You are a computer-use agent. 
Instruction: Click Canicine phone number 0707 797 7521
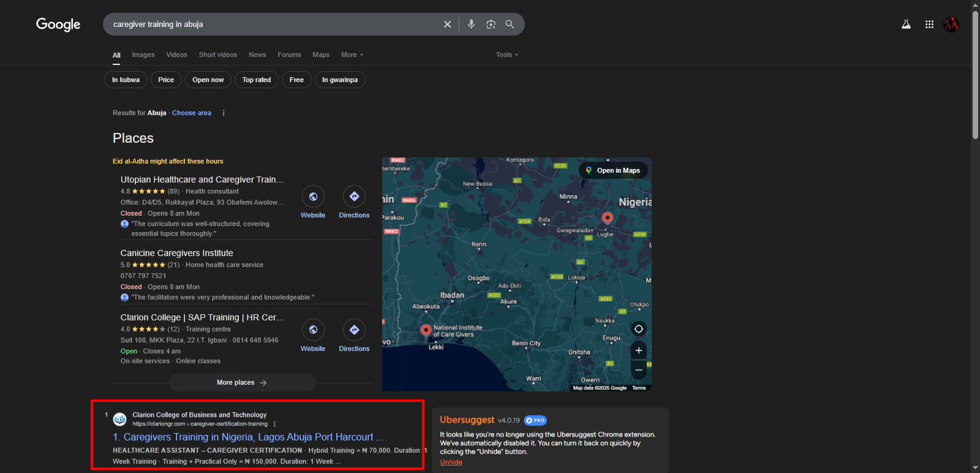click(143, 276)
